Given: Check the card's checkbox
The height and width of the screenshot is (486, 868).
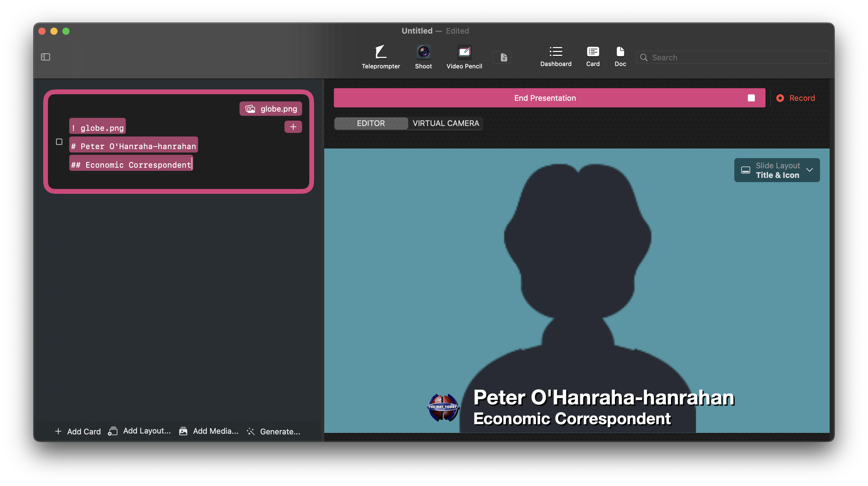Looking at the screenshot, I should [x=59, y=142].
